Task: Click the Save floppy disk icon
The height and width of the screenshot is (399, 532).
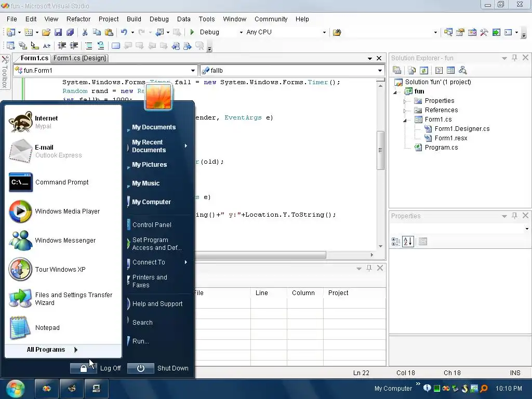Action: 58,32
